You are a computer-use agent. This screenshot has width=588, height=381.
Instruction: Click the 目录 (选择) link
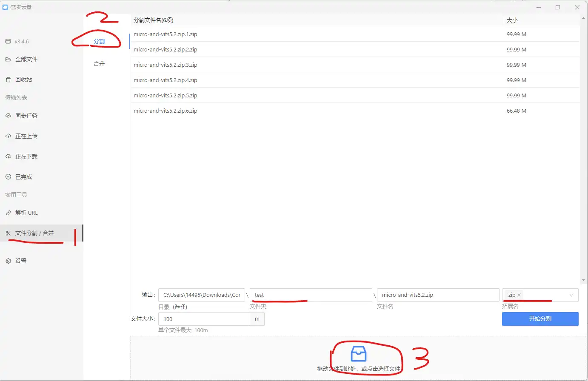click(173, 307)
